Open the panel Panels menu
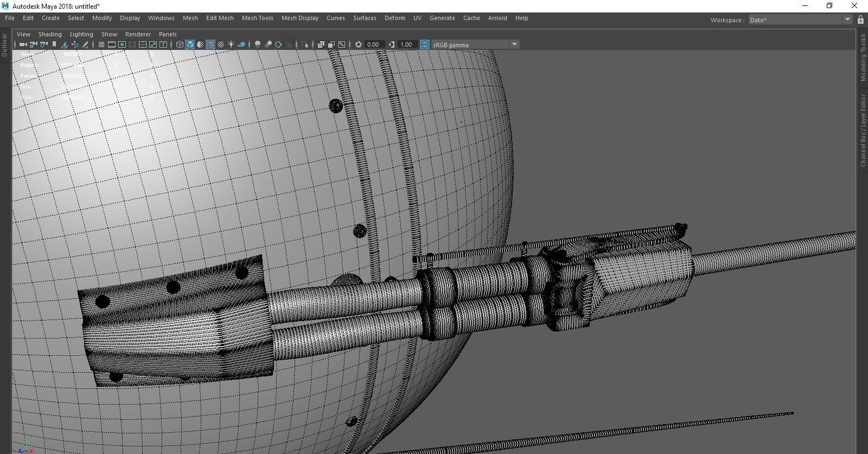 click(168, 34)
